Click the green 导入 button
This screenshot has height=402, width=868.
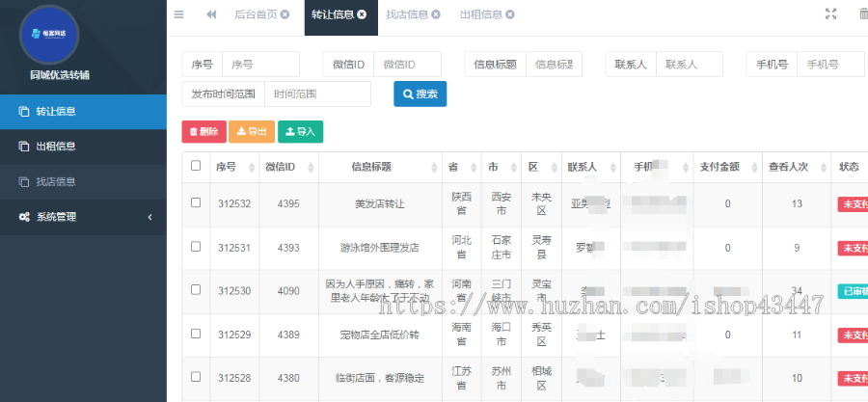pos(300,132)
